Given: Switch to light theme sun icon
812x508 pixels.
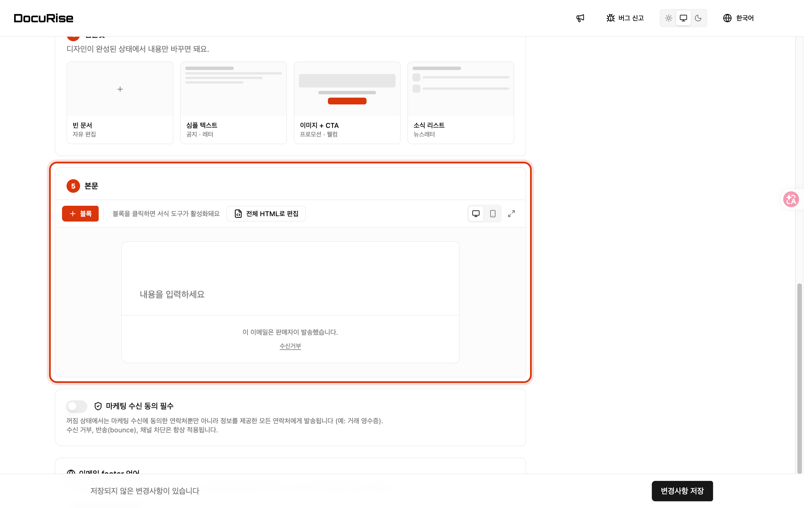Looking at the screenshot, I should click(668, 18).
